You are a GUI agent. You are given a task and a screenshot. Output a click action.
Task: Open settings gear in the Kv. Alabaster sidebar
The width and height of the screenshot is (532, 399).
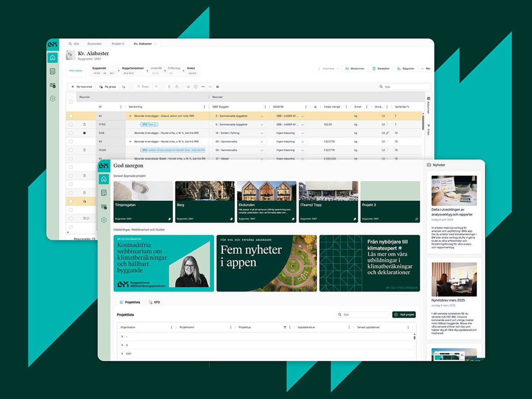tap(53, 99)
